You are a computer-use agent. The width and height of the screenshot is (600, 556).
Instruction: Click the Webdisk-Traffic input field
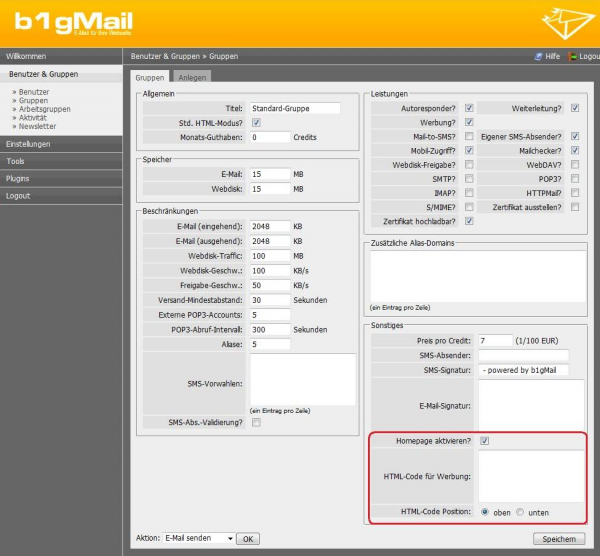(x=270, y=256)
